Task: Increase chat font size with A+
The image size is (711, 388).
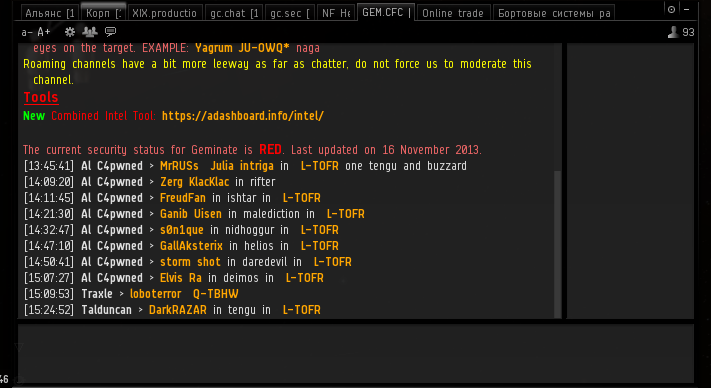Action: pos(44,32)
